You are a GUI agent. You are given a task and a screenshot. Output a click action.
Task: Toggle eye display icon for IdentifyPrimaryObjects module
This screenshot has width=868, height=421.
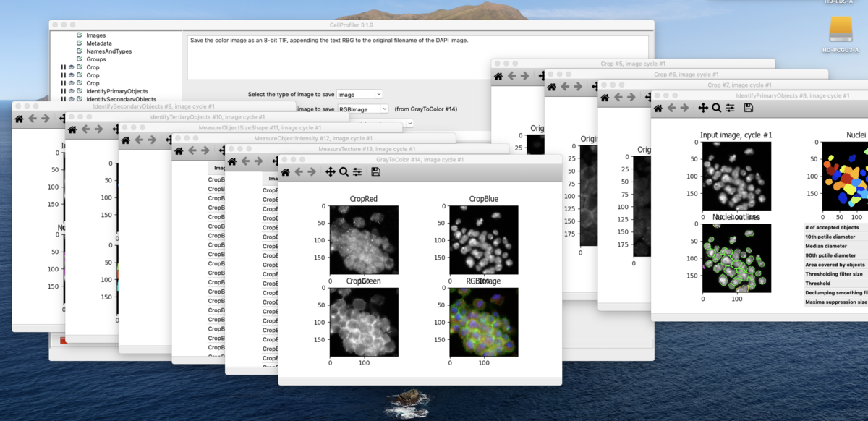coord(72,91)
